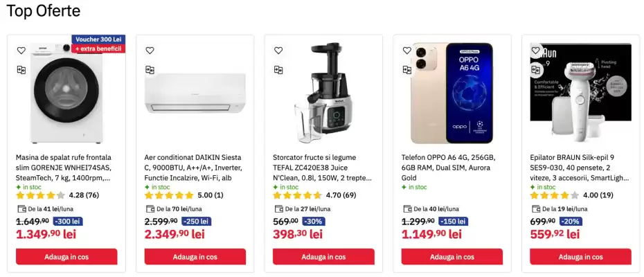Open the TEFAL juicer product image

(x=323, y=93)
